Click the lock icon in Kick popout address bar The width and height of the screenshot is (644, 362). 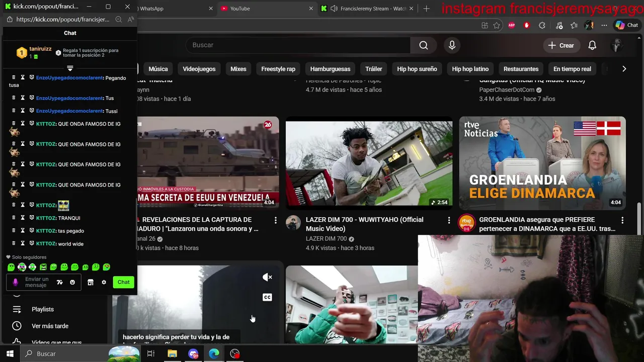coord(10,19)
